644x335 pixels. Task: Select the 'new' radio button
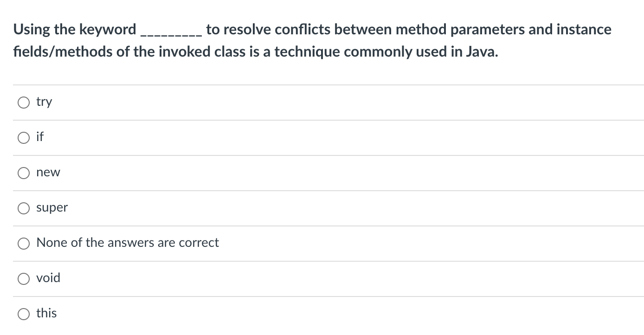(x=24, y=173)
